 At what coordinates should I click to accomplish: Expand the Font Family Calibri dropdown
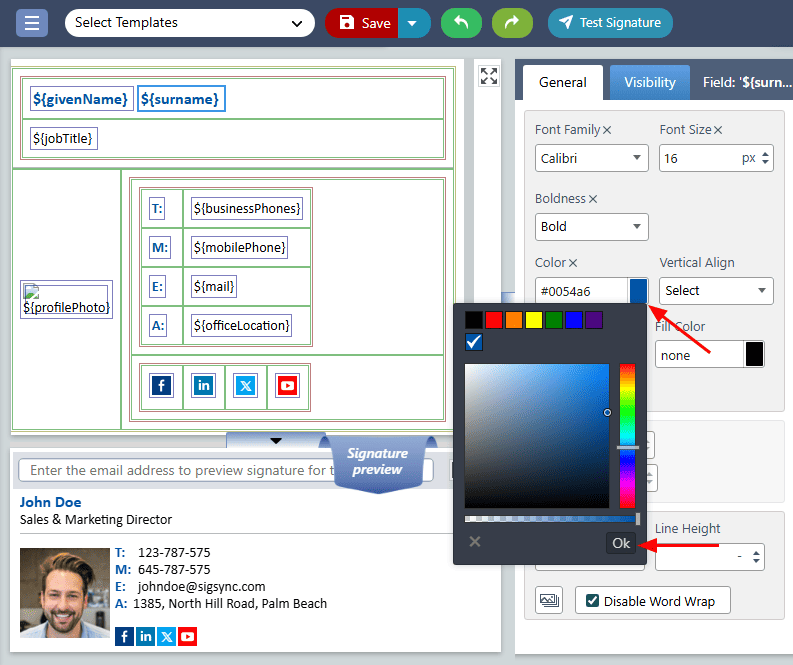pos(591,158)
